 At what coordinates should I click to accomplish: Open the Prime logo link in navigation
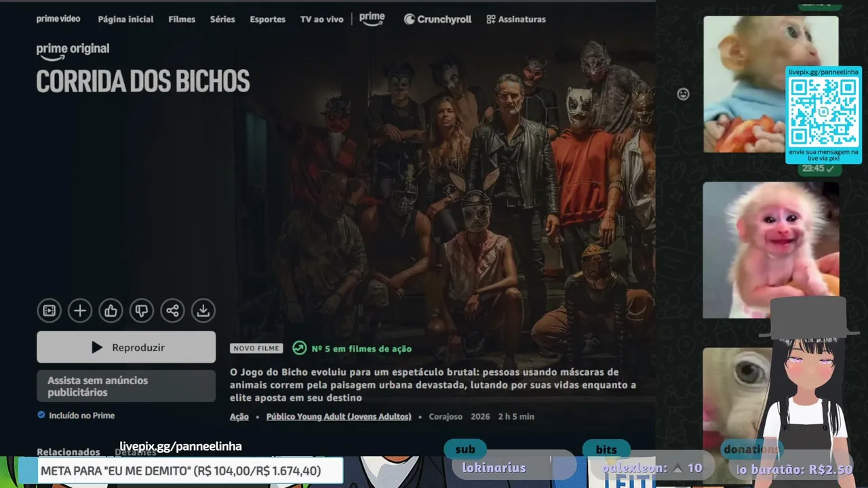coord(372,19)
